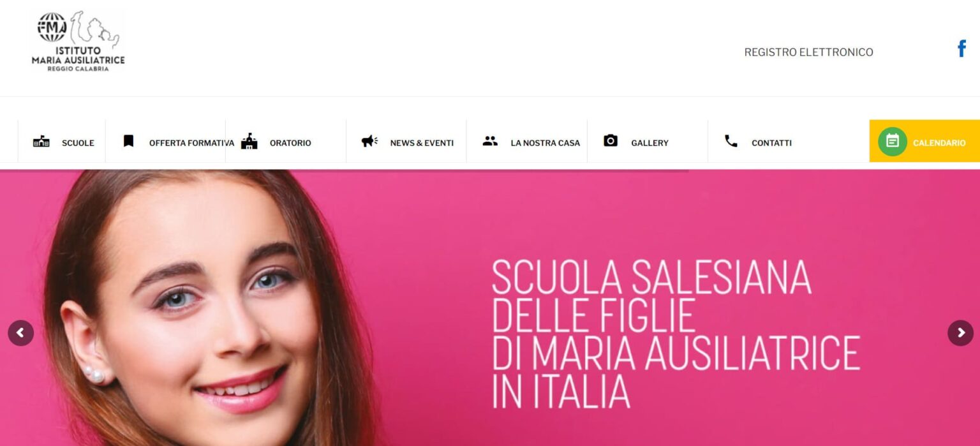Open the Registro Elettronico link
This screenshot has height=446, width=980.
point(808,52)
